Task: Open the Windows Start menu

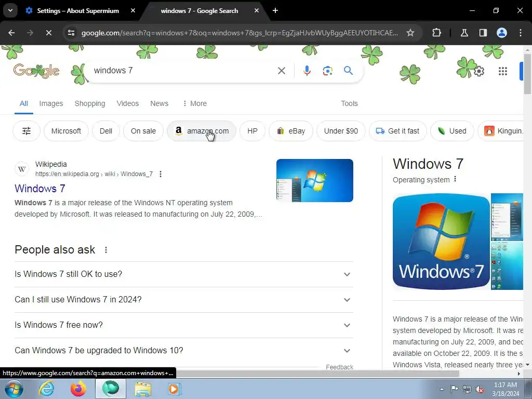Action: (14, 389)
